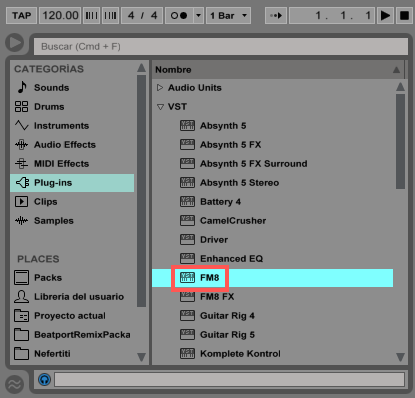Expand the Audio Units folder
This screenshot has width=415, height=398.
click(160, 88)
